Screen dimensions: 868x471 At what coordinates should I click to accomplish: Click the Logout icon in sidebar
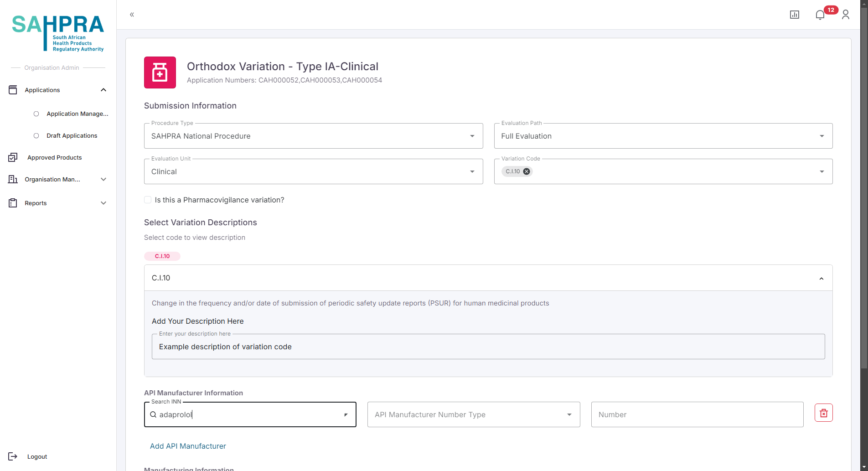pyautogui.click(x=13, y=456)
